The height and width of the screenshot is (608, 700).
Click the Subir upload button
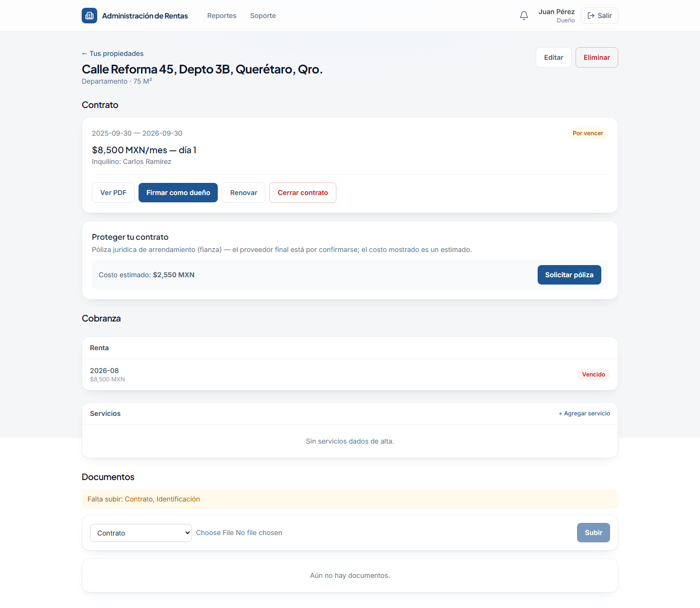pos(594,533)
